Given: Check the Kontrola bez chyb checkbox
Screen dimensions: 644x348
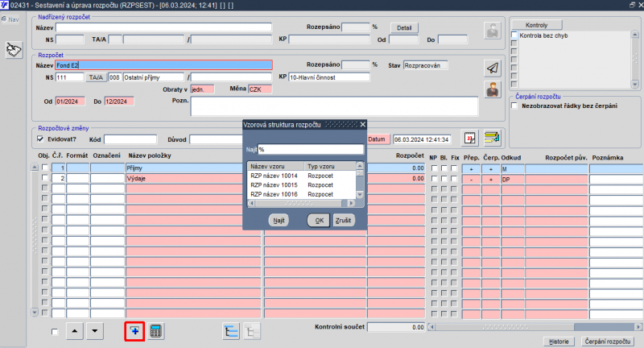Looking at the screenshot, I should tap(514, 35).
